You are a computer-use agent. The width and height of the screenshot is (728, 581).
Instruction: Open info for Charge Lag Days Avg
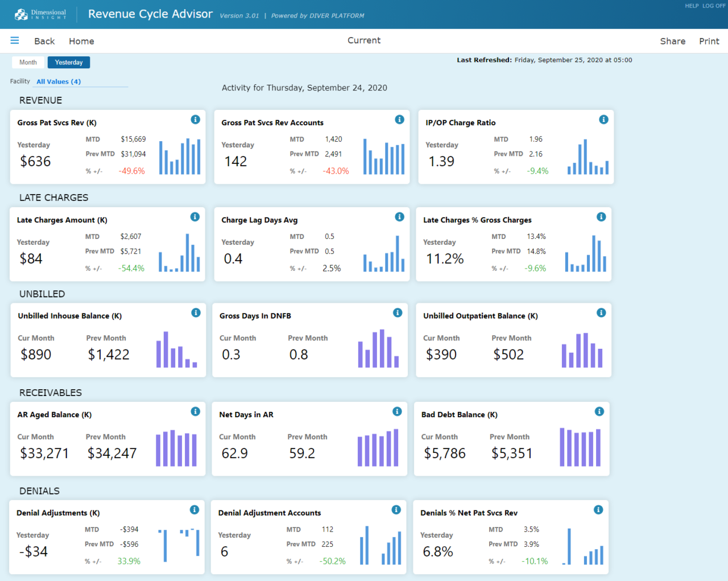[399, 217]
